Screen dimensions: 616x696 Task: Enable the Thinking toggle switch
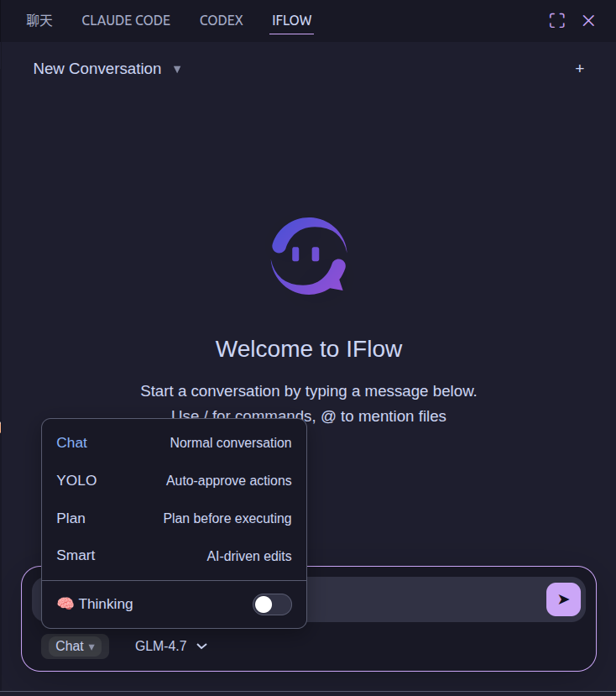click(272, 604)
